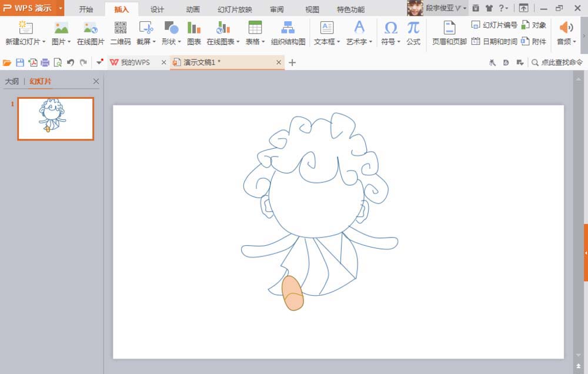Show more ribbon commands via right chevron
This screenshot has width=588, height=374.
click(x=584, y=36)
